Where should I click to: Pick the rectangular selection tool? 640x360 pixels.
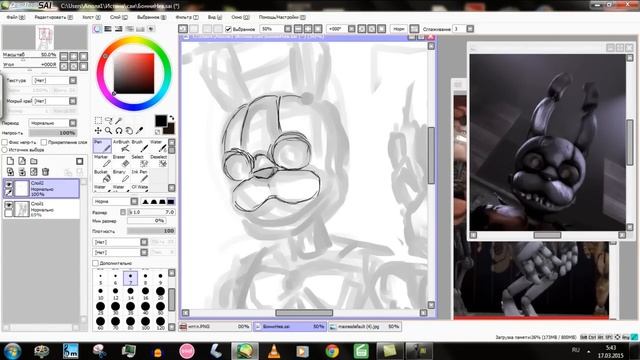pos(98,120)
